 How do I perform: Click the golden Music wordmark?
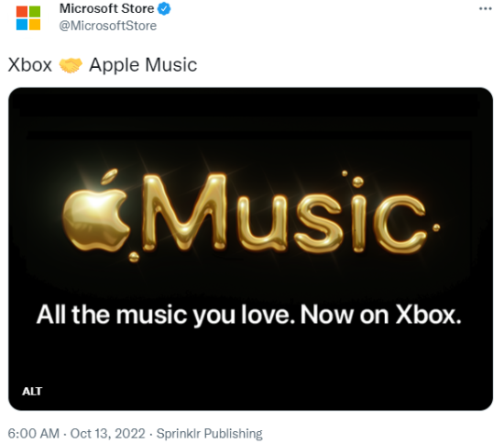coord(284,213)
